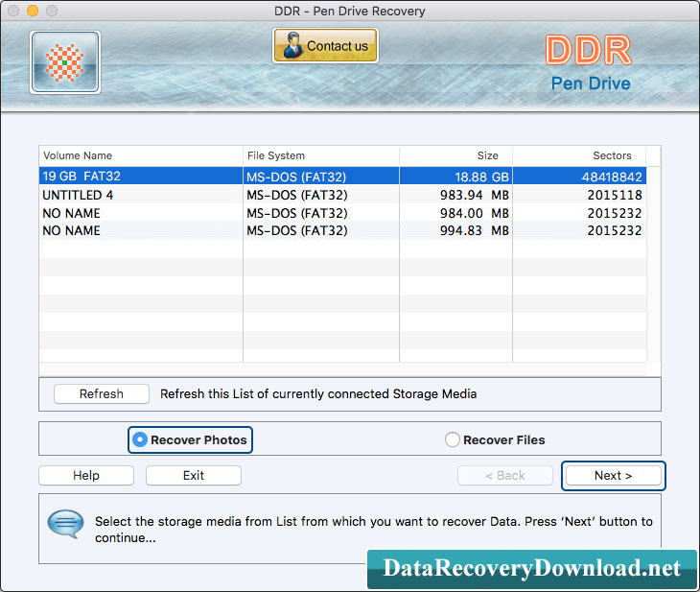The height and width of the screenshot is (592, 700).
Task: Click the disabled < Back button
Action: pyautogui.click(x=505, y=475)
